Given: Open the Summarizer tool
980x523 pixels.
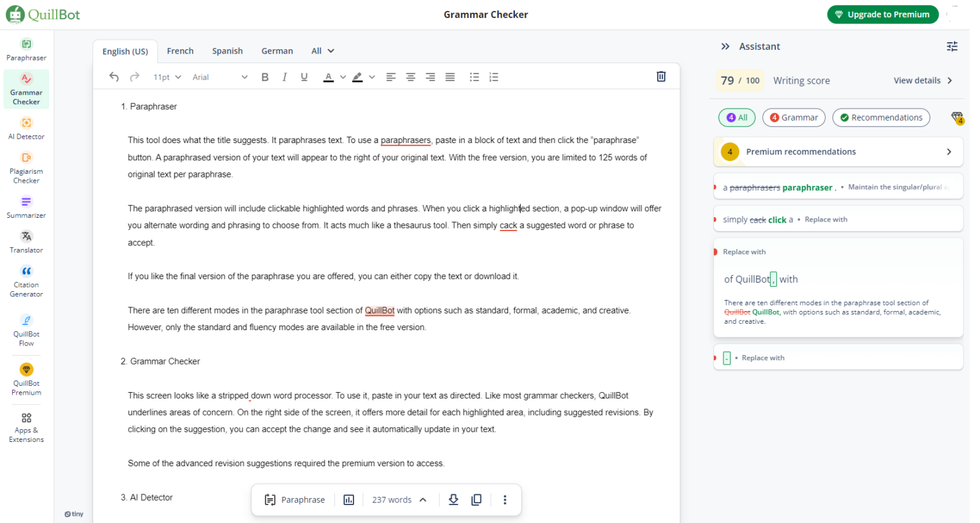Looking at the screenshot, I should click(x=26, y=208).
